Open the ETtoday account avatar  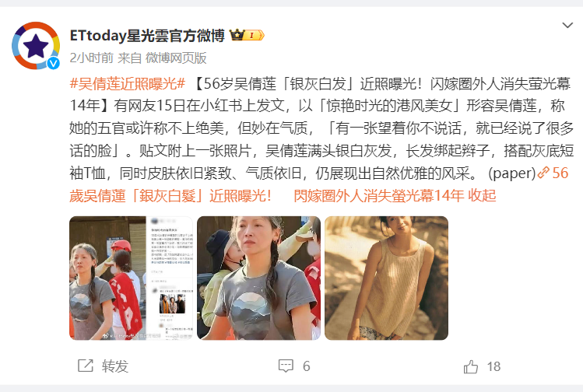(36, 45)
